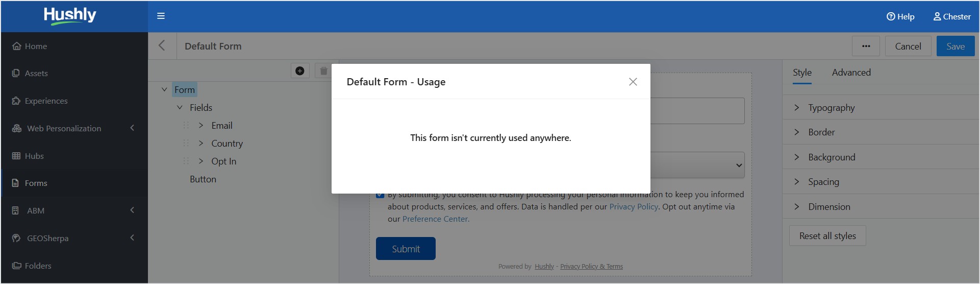Click the add element plus icon
This screenshot has height=284, width=980.
(300, 70)
